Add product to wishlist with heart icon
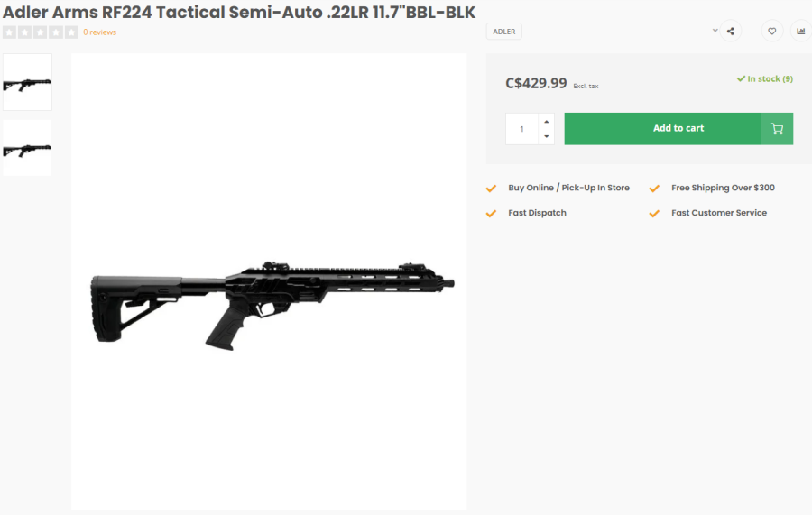Screen dimensions: 812x515 tap(772, 31)
